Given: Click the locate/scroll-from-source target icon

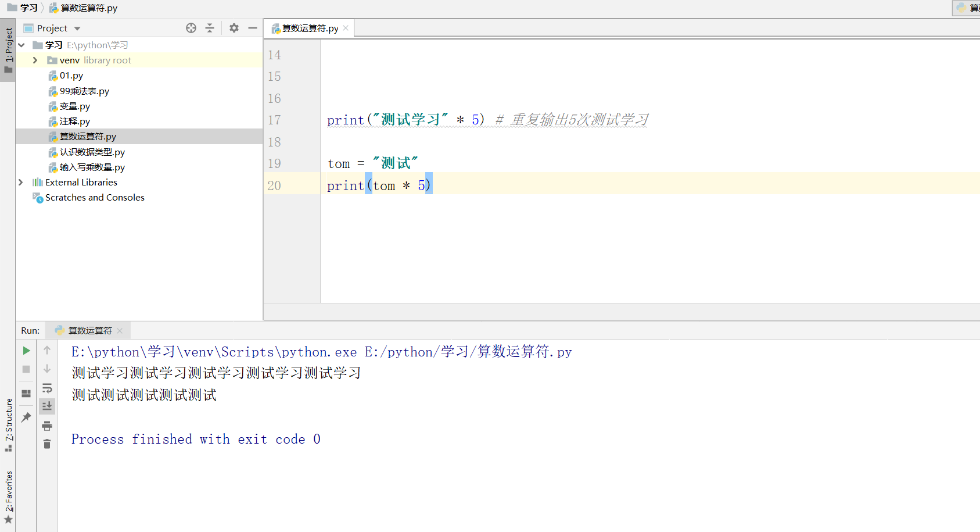Looking at the screenshot, I should 191,28.
